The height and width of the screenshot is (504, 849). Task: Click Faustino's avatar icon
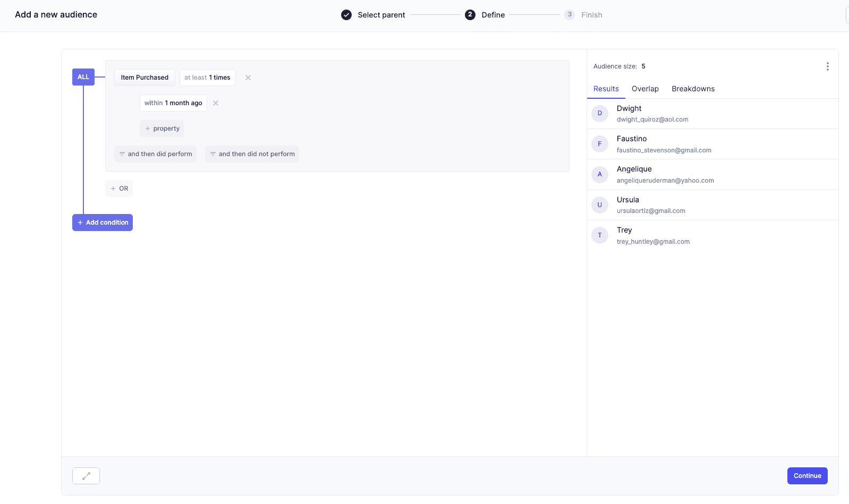[x=600, y=144]
